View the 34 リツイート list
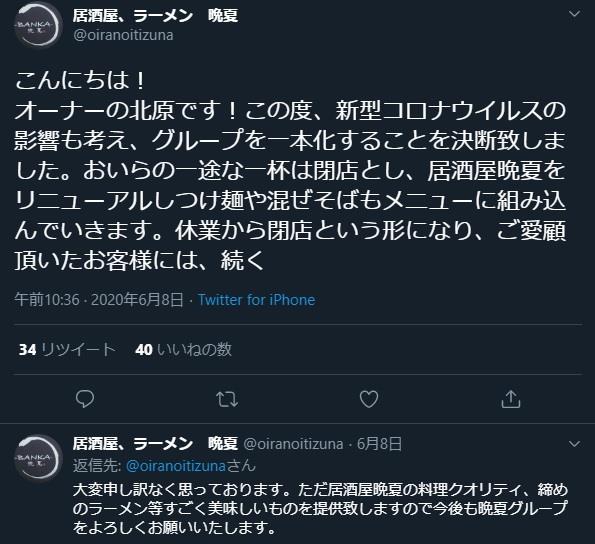The image size is (595, 544). (67, 349)
